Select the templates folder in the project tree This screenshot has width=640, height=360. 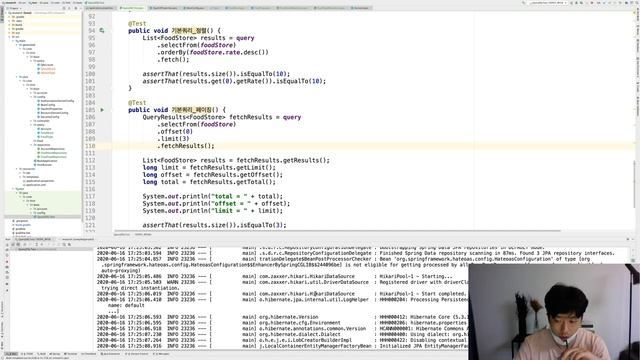coord(32,177)
